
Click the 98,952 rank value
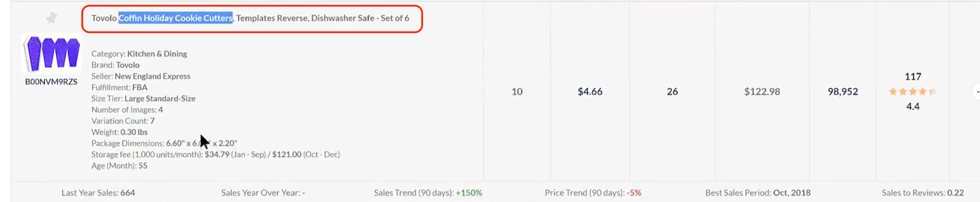coord(843,91)
